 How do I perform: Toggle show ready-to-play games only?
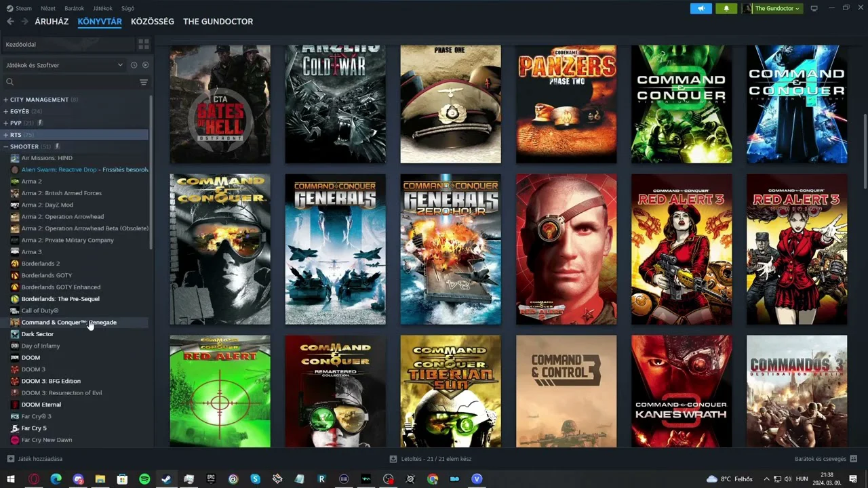pyautogui.click(x=145, y=65)
